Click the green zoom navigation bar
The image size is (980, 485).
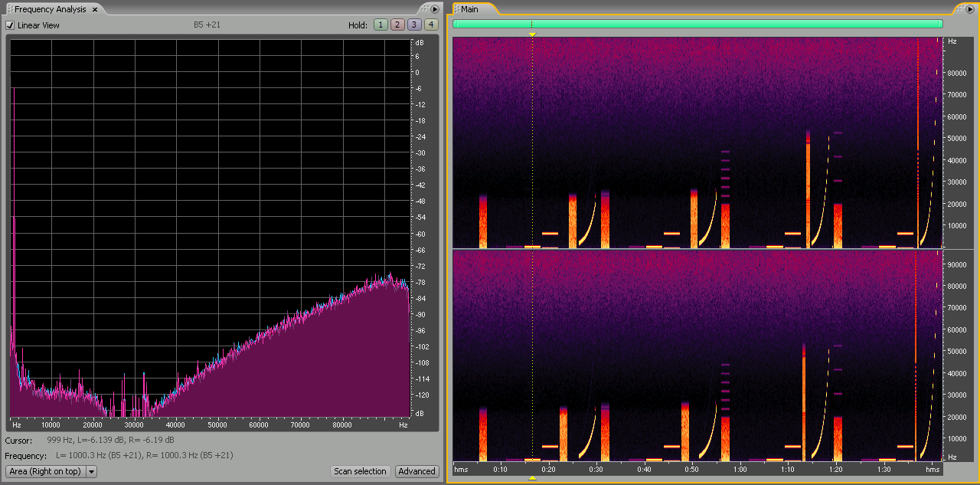click(x=697, y=24)
